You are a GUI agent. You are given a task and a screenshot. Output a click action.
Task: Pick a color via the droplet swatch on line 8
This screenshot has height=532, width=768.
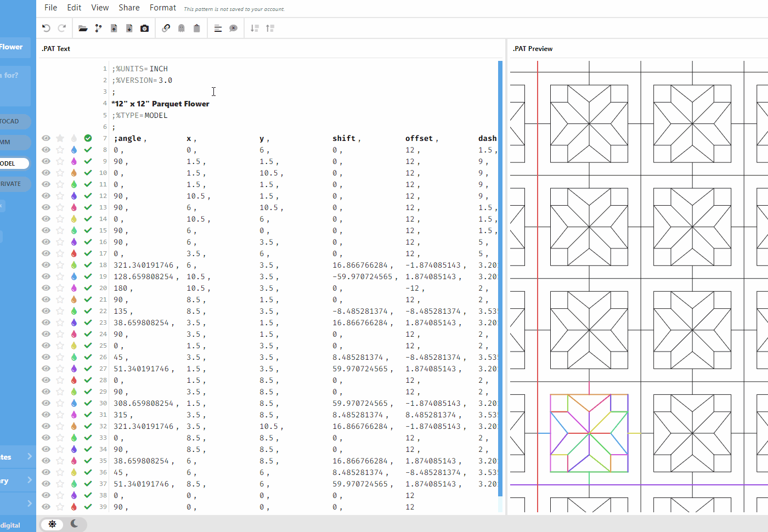pos(74,150)
